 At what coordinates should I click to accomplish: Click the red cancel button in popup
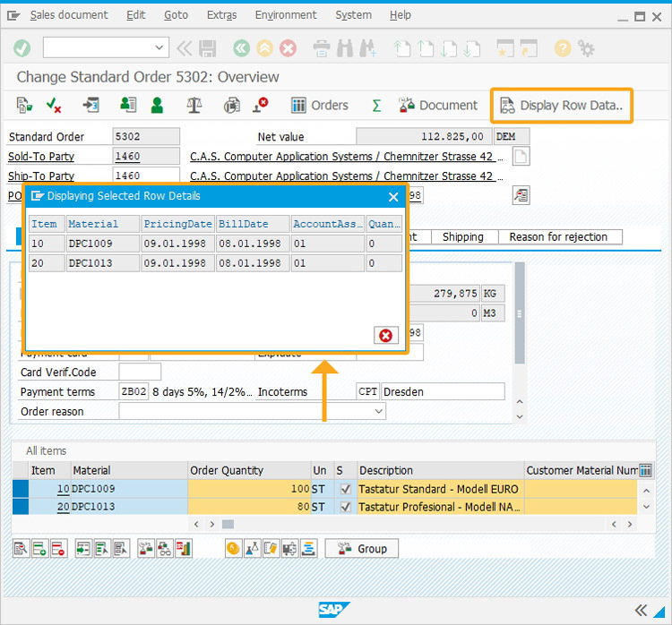pyautogui.click(x=385, y=336)
